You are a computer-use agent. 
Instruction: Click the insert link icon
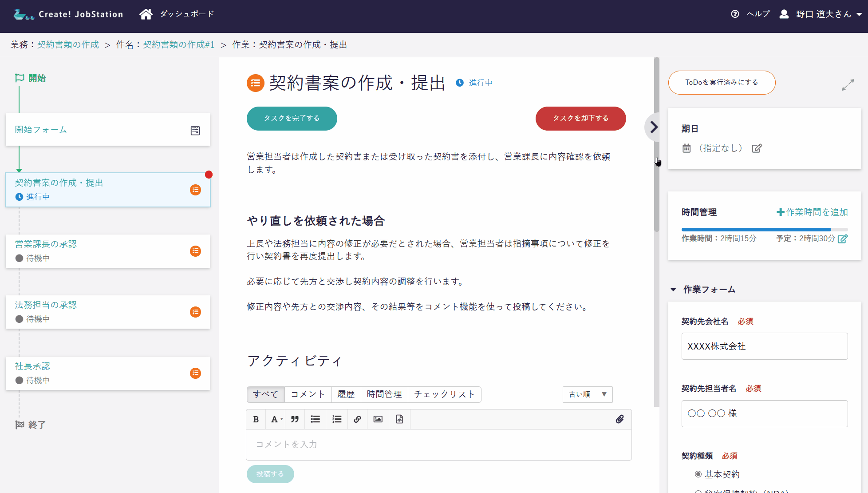[357, 419]
